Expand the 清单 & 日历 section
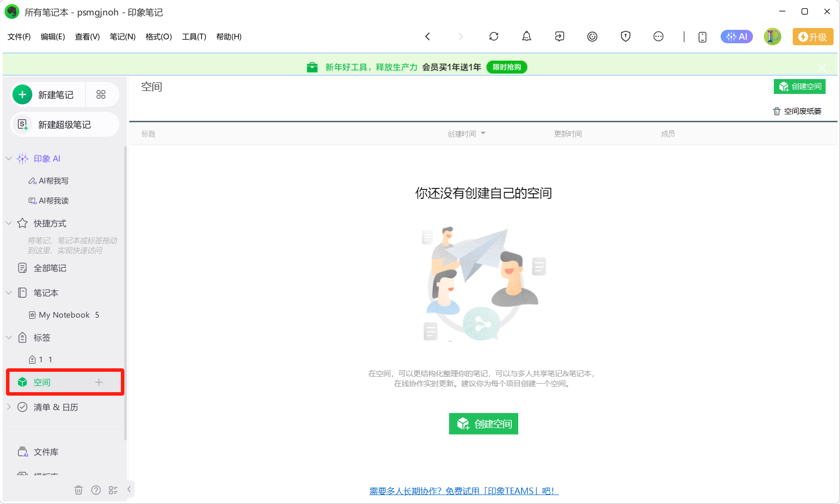 coord(8,407)
